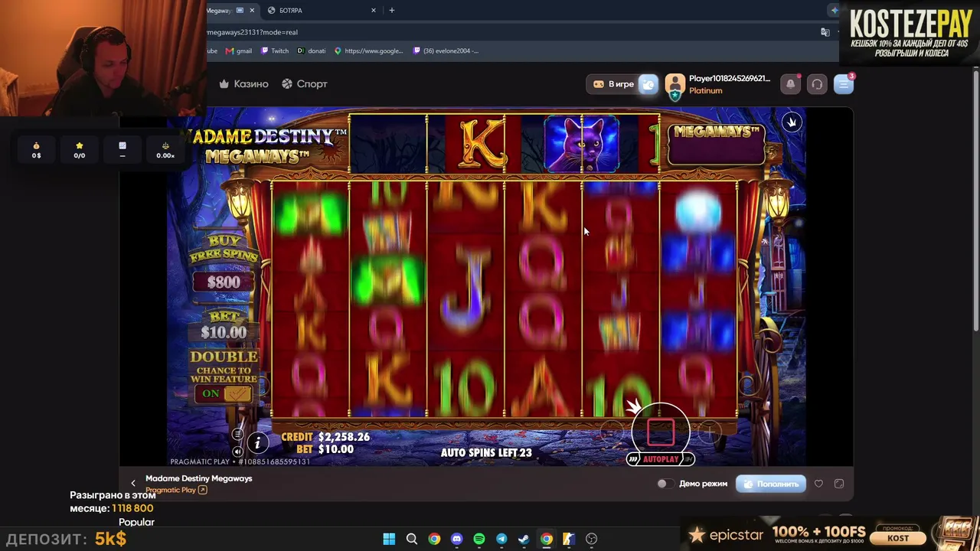Open the slot game hamburger menu
This screenshot has width=980, height=551.
(x=237, y=435)
